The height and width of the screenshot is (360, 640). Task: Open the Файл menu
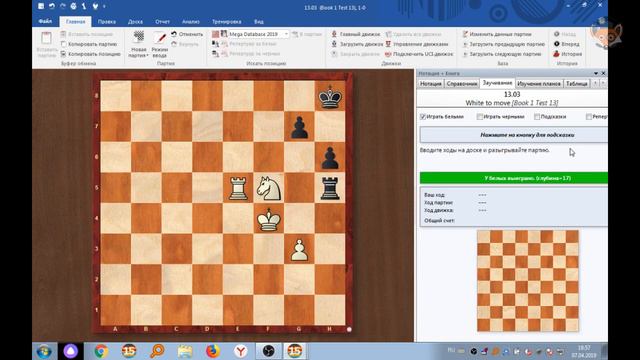click(45, 21)
